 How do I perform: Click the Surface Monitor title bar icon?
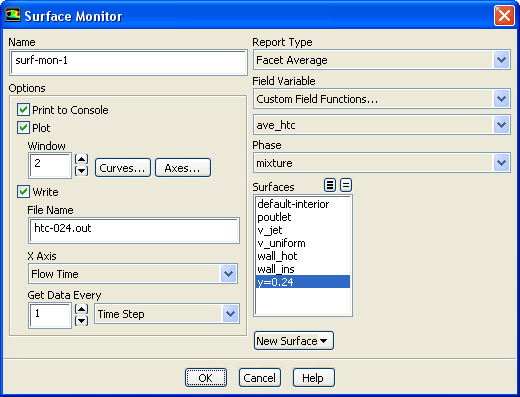13,15
